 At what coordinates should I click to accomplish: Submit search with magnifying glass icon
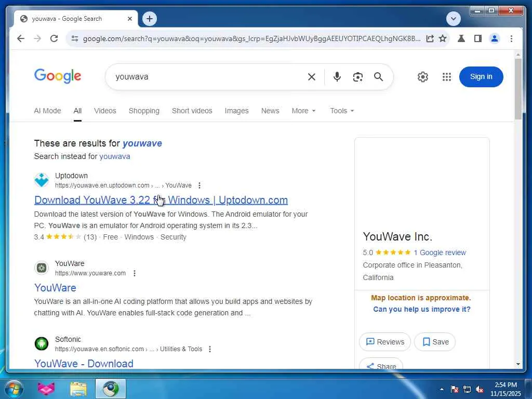pos(378,77)
